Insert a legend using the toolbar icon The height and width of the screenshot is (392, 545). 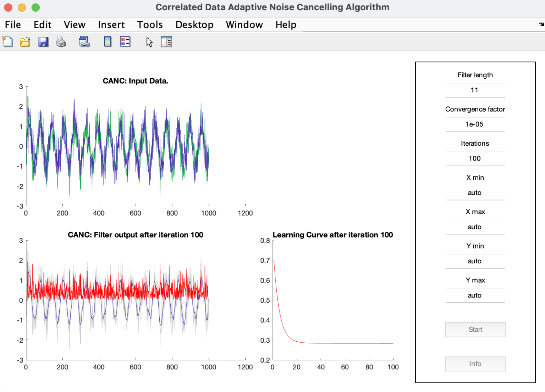coord(125,42)
